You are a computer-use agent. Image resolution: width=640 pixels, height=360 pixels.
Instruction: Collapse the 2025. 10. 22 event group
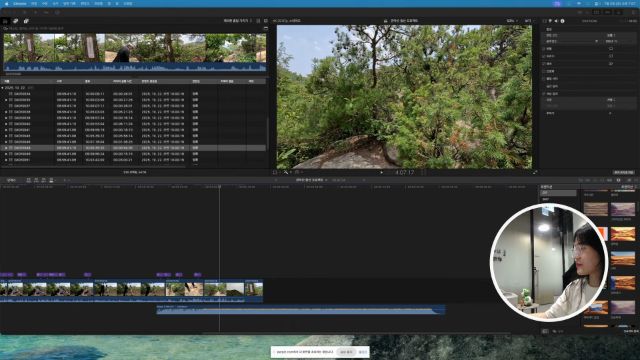pos(2,88)
